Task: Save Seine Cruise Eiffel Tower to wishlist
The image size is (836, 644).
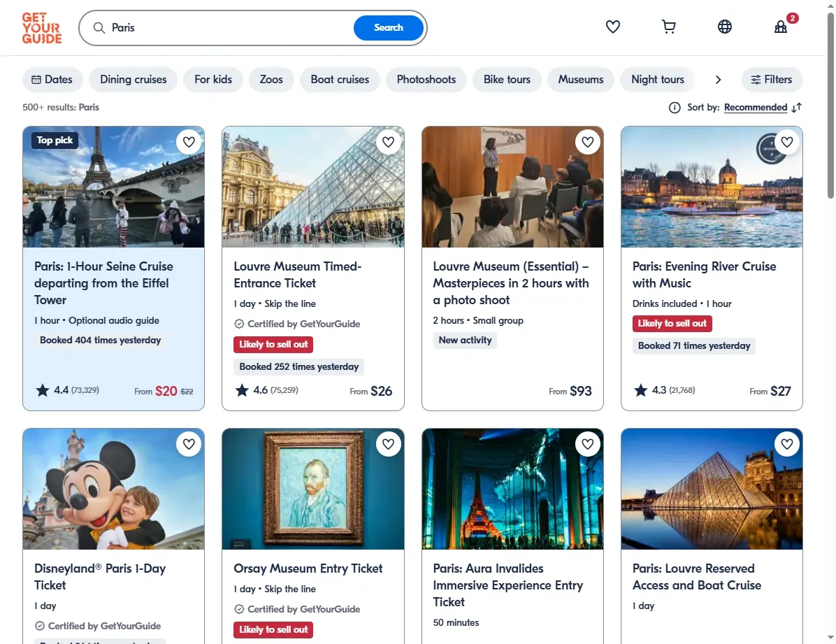Action: 189,142
